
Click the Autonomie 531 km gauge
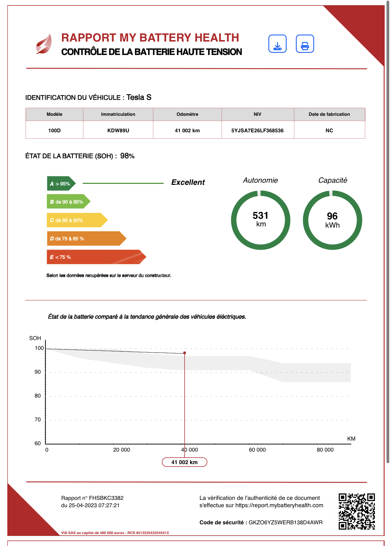coord(261,220)
